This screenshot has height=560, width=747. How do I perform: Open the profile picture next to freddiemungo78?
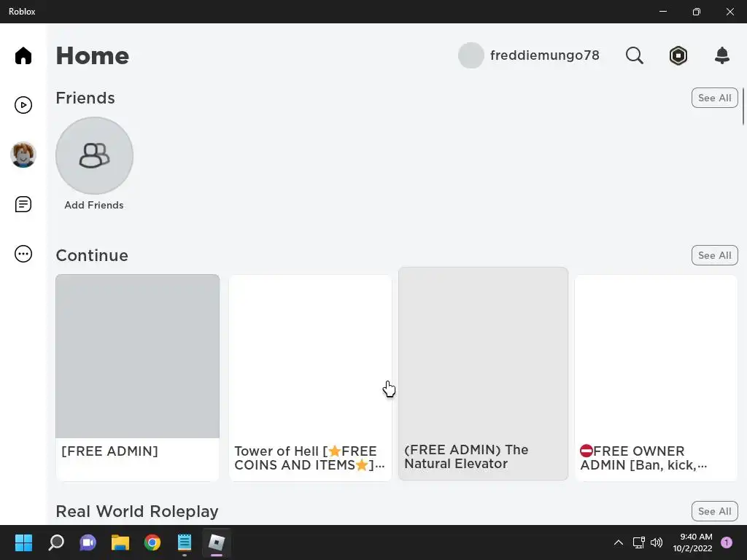[471, 55]
